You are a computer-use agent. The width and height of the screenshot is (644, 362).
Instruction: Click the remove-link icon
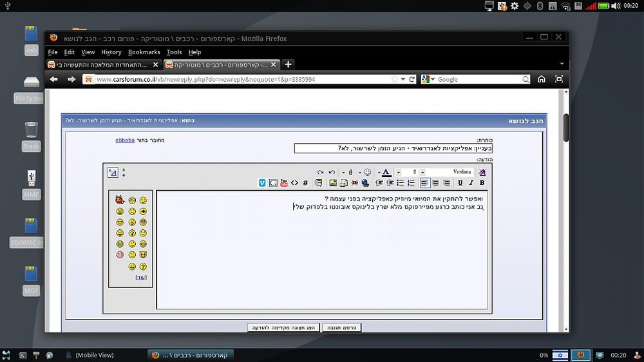coord(354,183)
